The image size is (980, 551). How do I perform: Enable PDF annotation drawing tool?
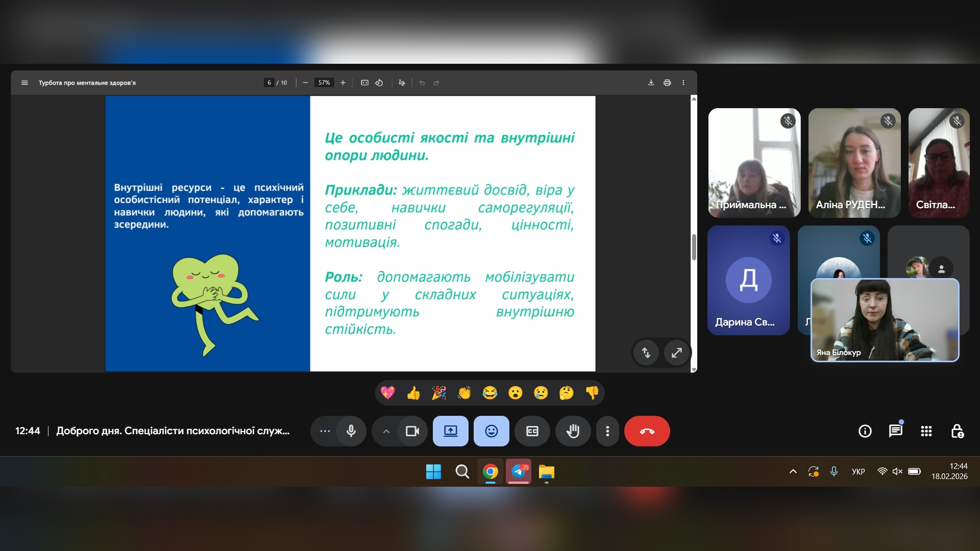(x=402, y=83)
